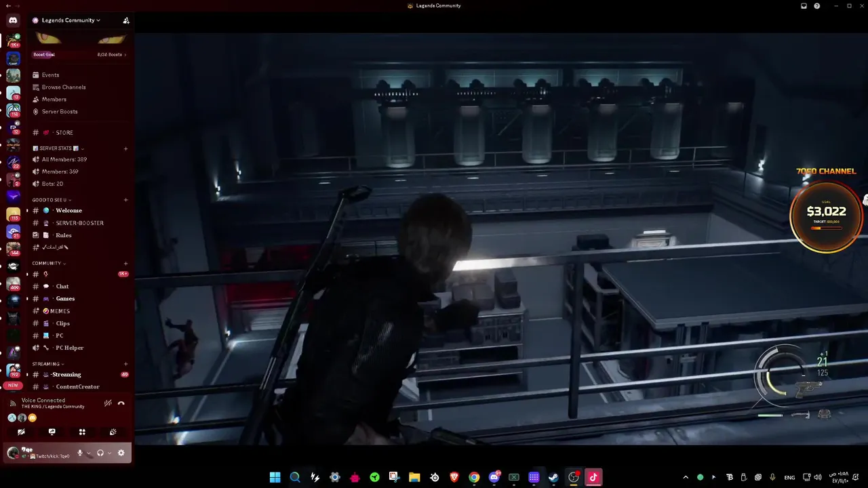Open User Settings gear
The image size is (868, 488).
(121, 453)
